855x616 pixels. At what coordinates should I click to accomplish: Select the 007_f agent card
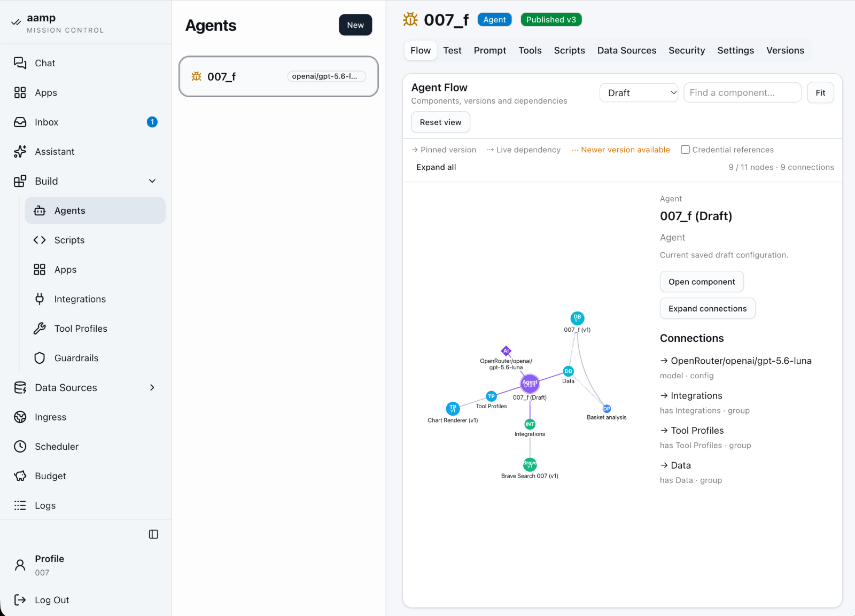[278, 76]
